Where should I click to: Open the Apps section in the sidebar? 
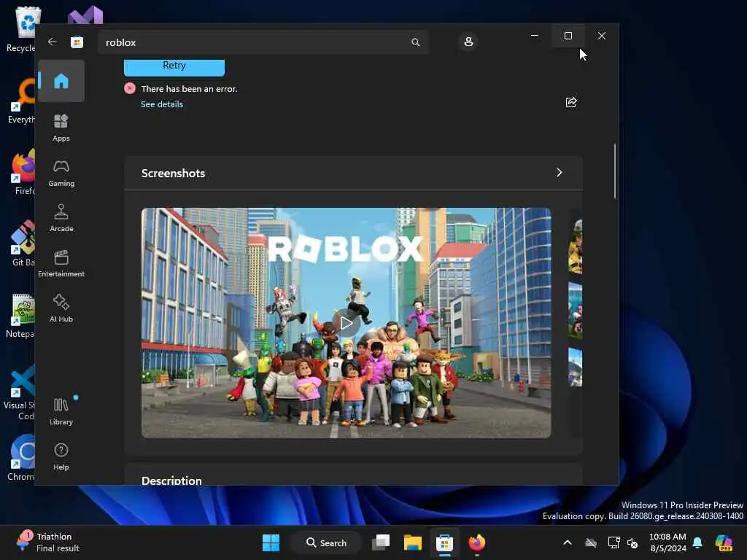61,128
